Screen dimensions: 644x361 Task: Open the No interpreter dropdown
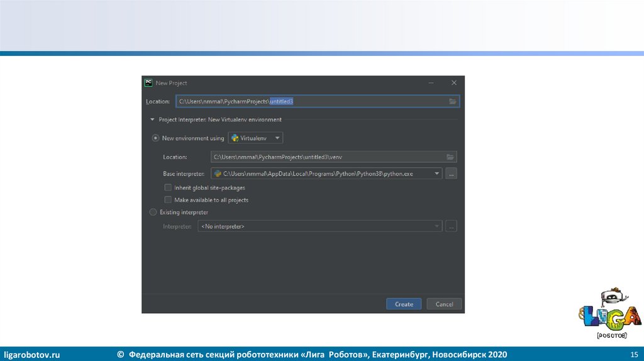click(x=320, y=226)
